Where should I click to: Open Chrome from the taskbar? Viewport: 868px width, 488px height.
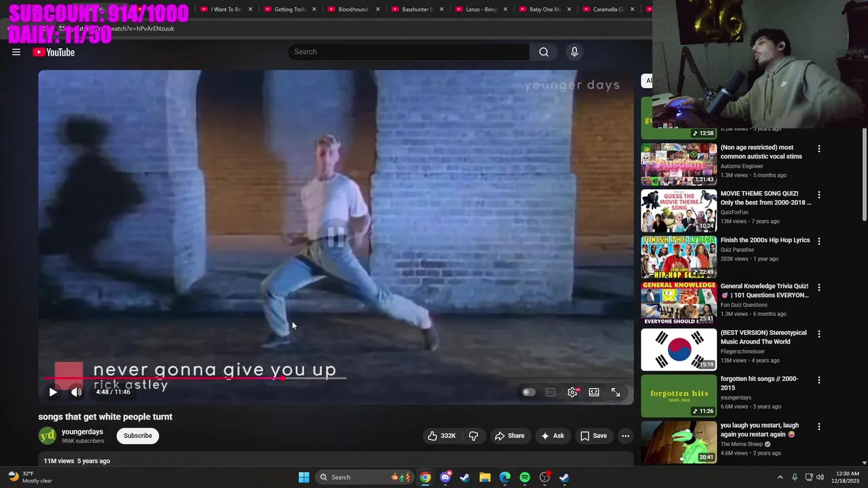(425, 477)
